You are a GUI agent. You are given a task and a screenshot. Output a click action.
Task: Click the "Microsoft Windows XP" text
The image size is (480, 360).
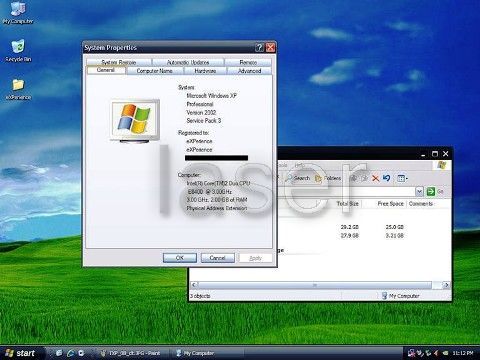tap(212, 96)
